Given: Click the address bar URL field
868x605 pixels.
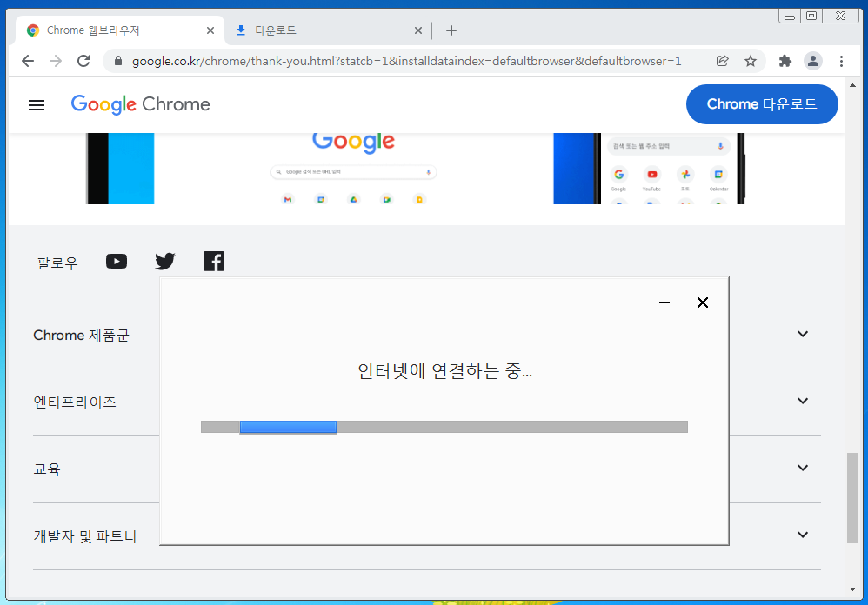Looking at the screenshot, I should click(407, 61).
